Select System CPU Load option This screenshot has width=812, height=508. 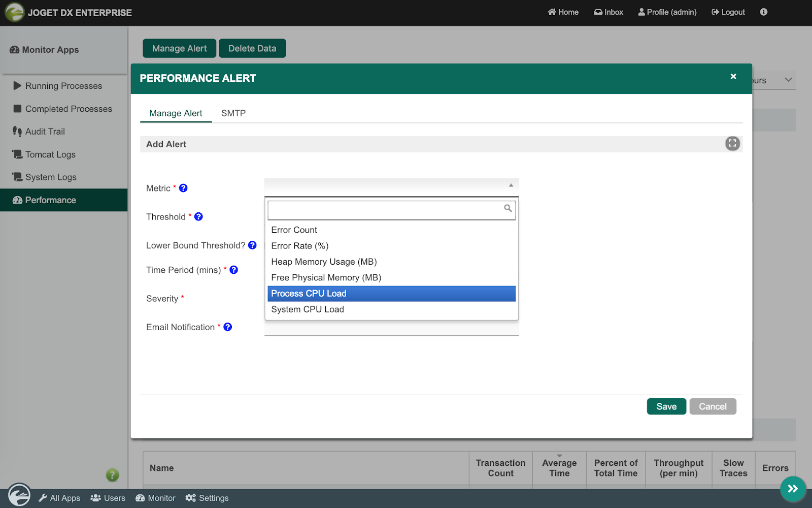pos(391,309)
